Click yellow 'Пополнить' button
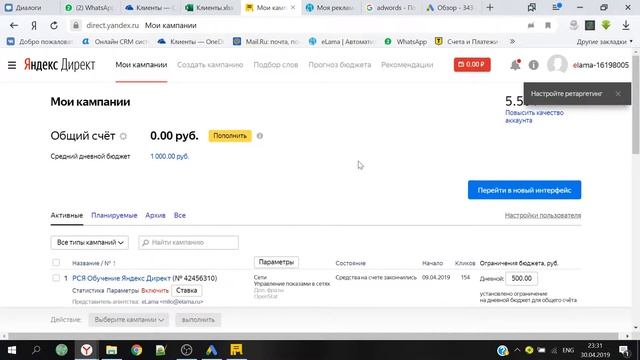This screenshot has height=360, width=640. click(230, 136)
